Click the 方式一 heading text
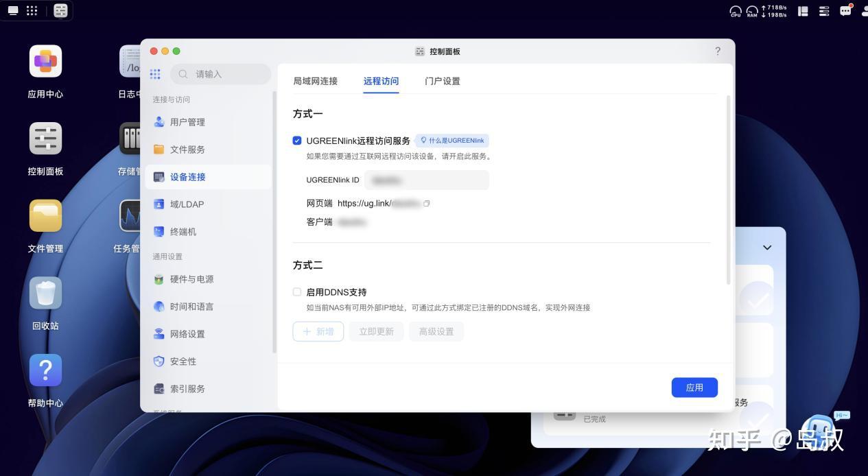This screenshot has height=476, width=868. click(307, 114)
